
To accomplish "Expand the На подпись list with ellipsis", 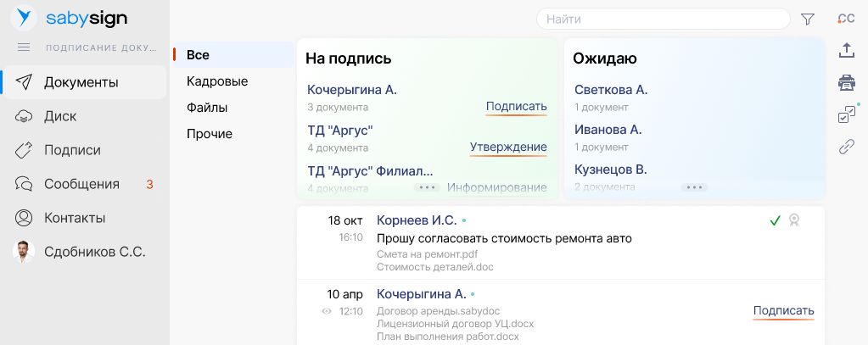I will point(427,187).
